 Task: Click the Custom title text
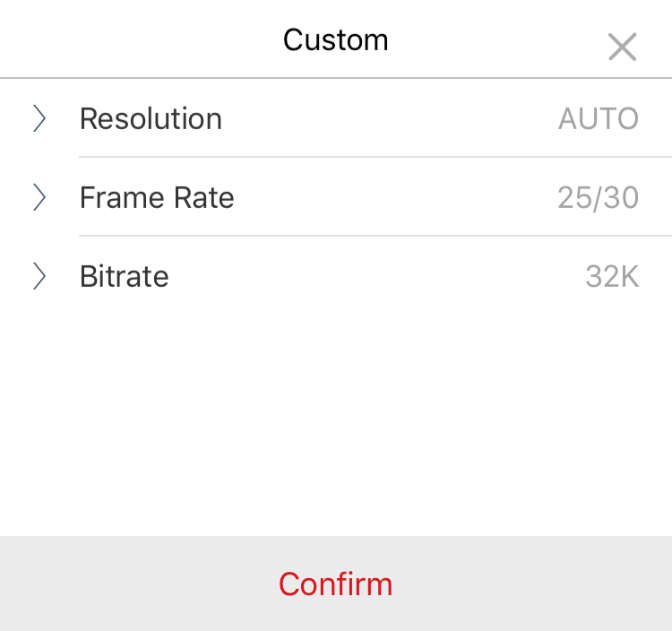tap(336, 39)
